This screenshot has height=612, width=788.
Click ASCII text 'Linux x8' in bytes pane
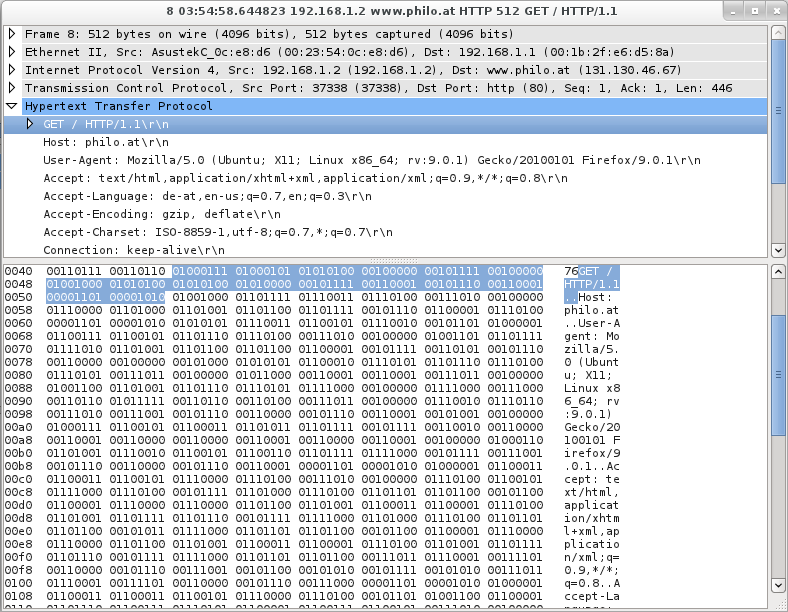592,388
